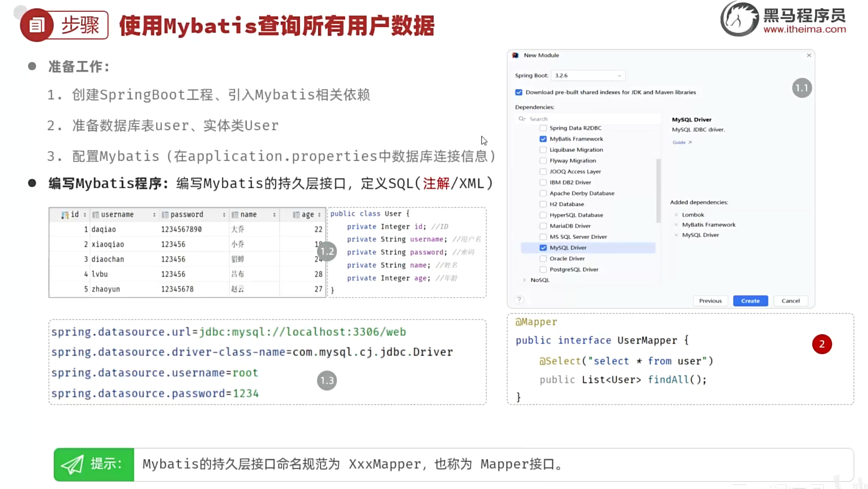
Task: Open sort arrows on the username column
Action: tap(154, 215)
